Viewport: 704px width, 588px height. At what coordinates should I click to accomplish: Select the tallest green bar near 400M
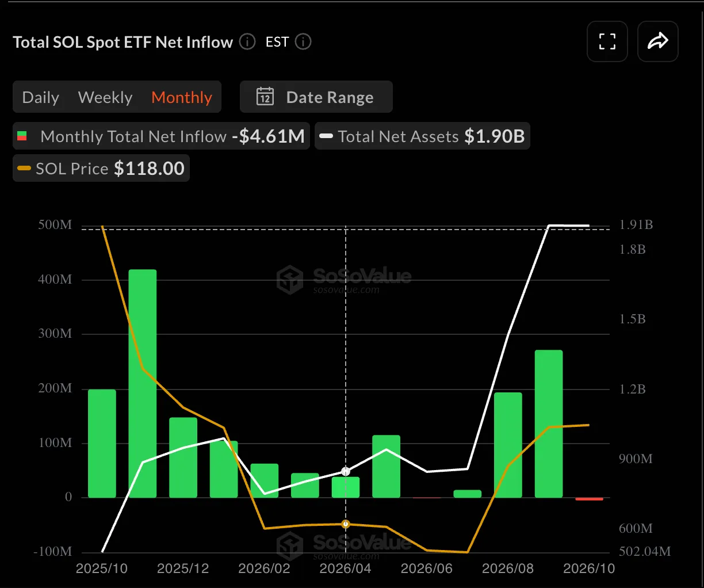click(x=143, y=383)
